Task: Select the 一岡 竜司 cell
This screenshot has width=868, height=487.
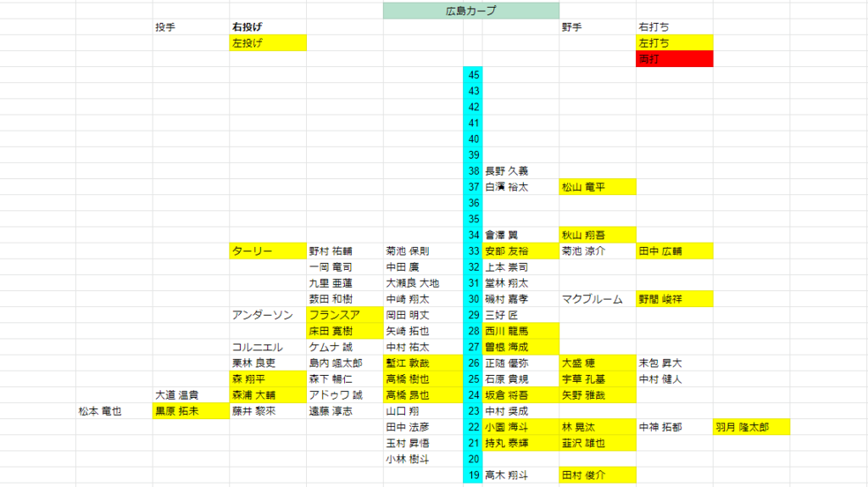Action: pos(345,267)
